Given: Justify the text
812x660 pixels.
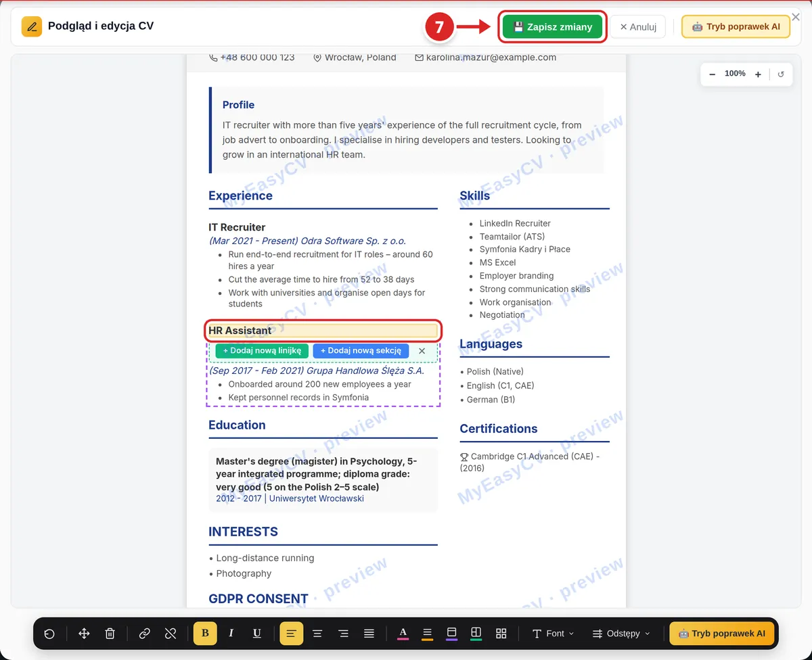Looking at the screenshot, I should click(369, 634).
